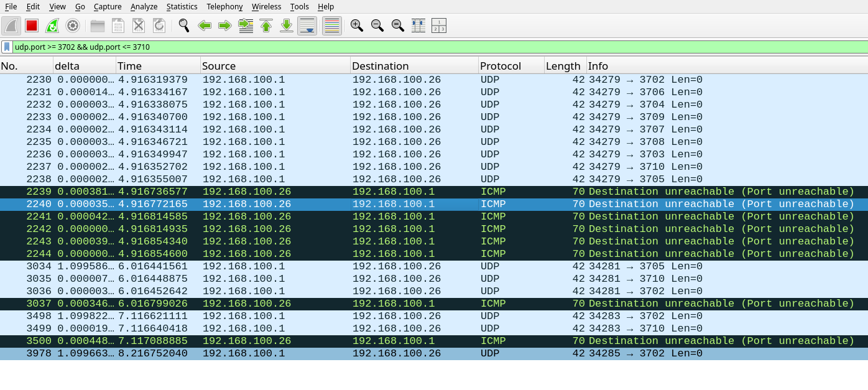
Task: Sort by the Protocol column header
Action: (510, 66)
